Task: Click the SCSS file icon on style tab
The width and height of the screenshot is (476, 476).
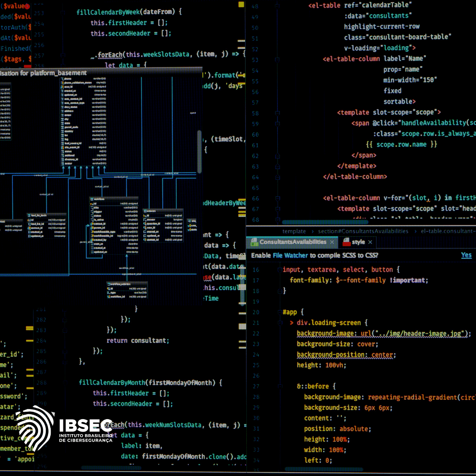Action: pos(346,242)
